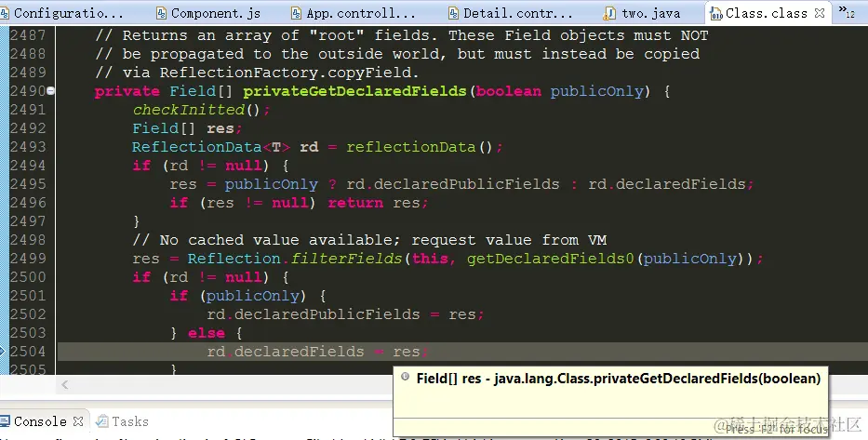
Task: Click the two.java file icon
Action: pyautogui.click(x=609, y=13)
